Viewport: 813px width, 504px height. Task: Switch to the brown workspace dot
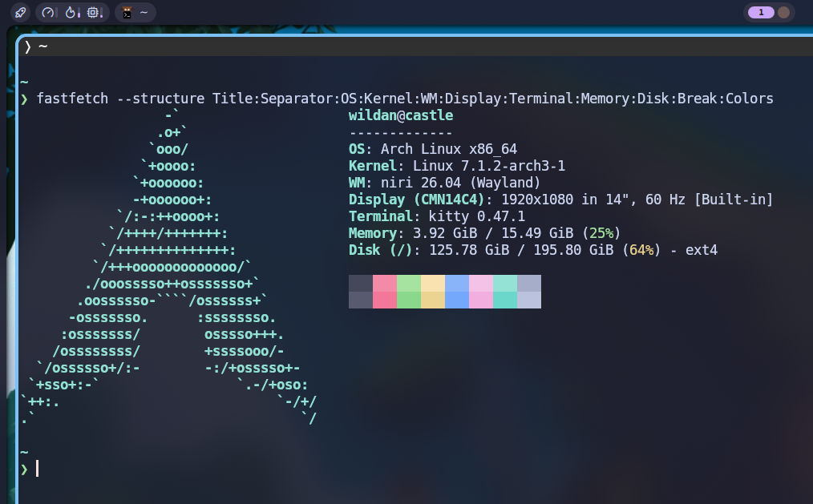pyautogui.click(x=784, y=13)
